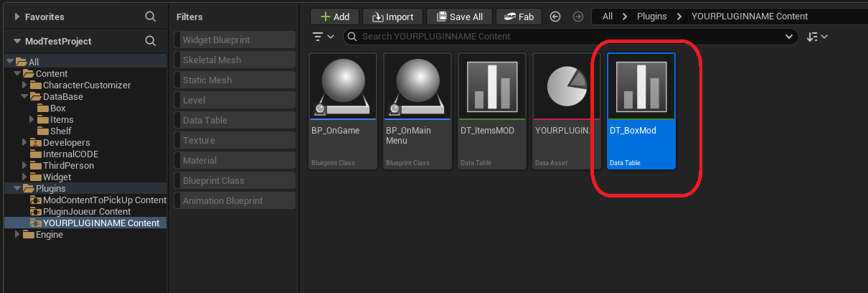Open breadcrumb arrow after All
Image resolution: width=868 pixels, height=293 pixels.
[625, 17]
